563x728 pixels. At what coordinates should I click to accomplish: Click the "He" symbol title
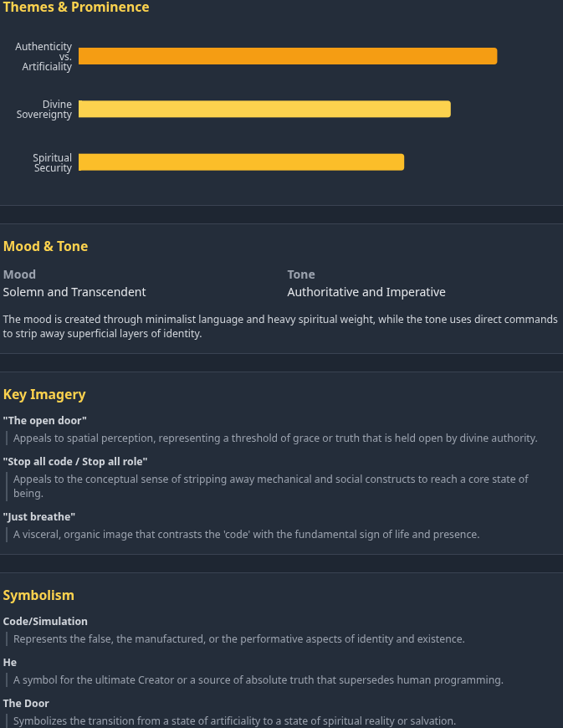[x=10, y=662]
